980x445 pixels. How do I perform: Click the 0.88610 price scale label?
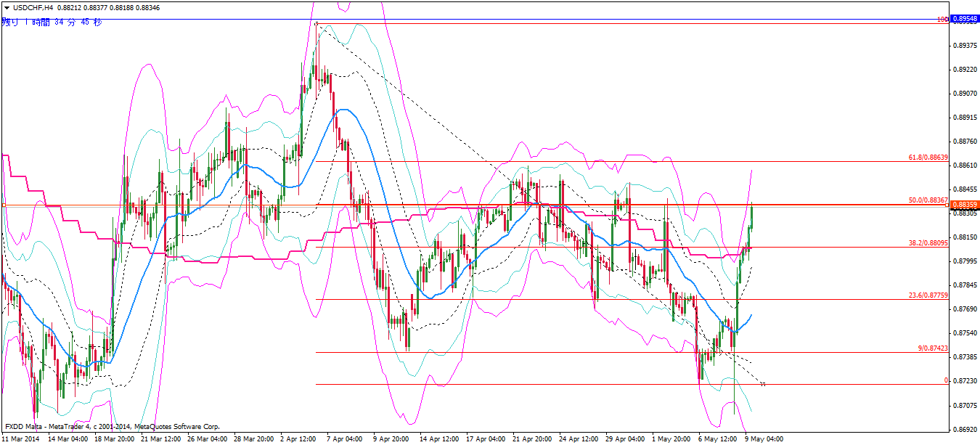tap(965, 166)
